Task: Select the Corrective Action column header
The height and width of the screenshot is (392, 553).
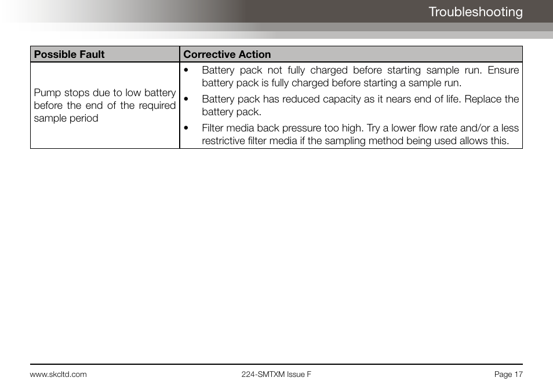Action: [x=351, y=54]
